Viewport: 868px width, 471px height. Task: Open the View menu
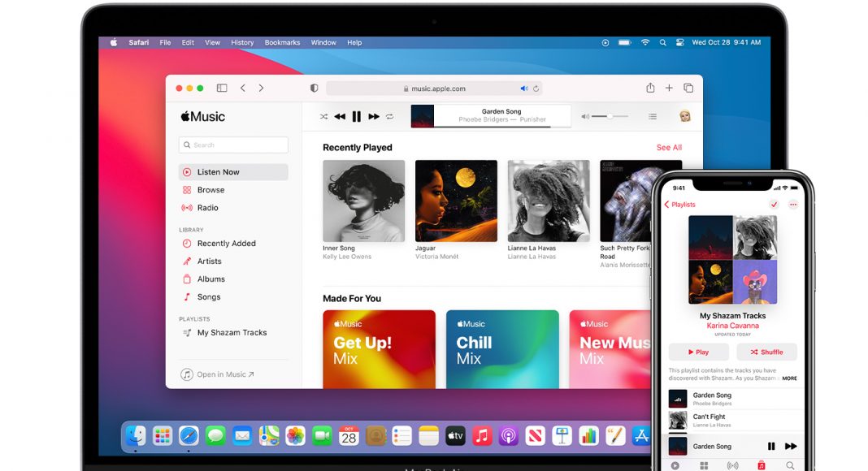[x=213, y=42]
